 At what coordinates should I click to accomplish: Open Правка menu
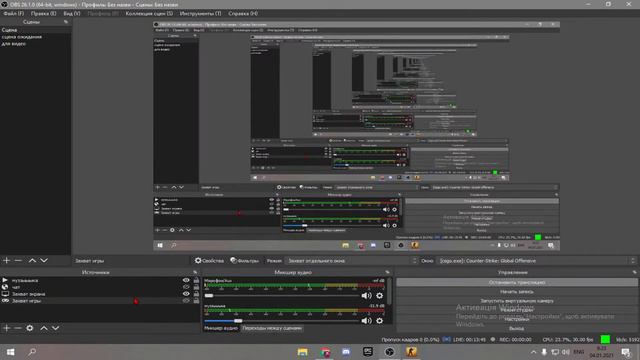(x=44, y=13)
